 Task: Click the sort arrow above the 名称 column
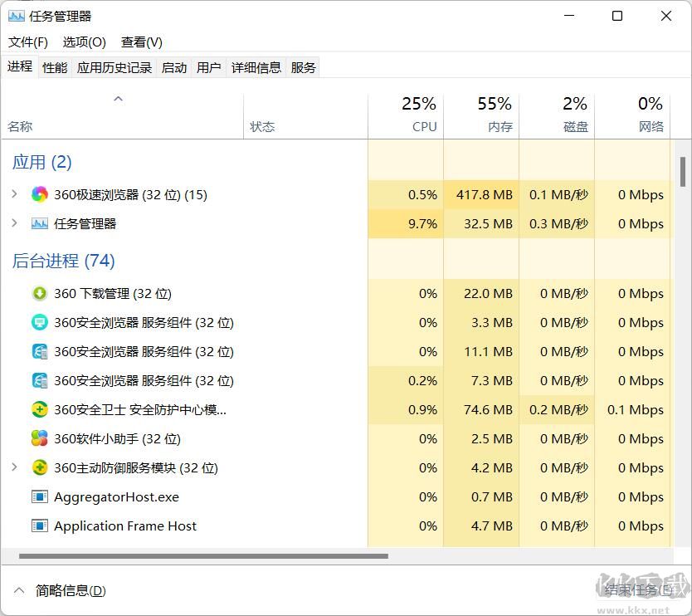118,99
